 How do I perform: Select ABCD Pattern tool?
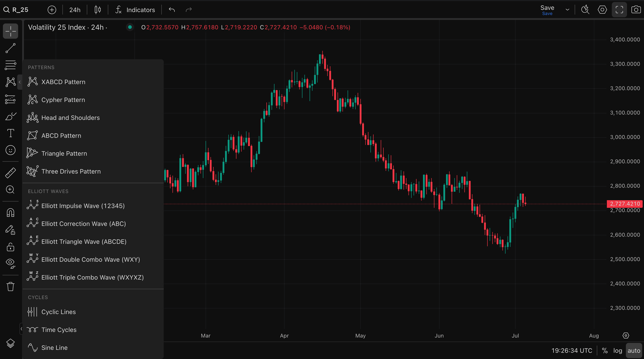point(93,136)
